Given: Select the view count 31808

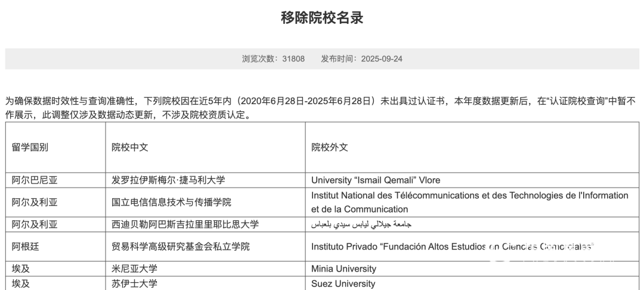Looking at the screenshot, I should click(x=293, y=59).
